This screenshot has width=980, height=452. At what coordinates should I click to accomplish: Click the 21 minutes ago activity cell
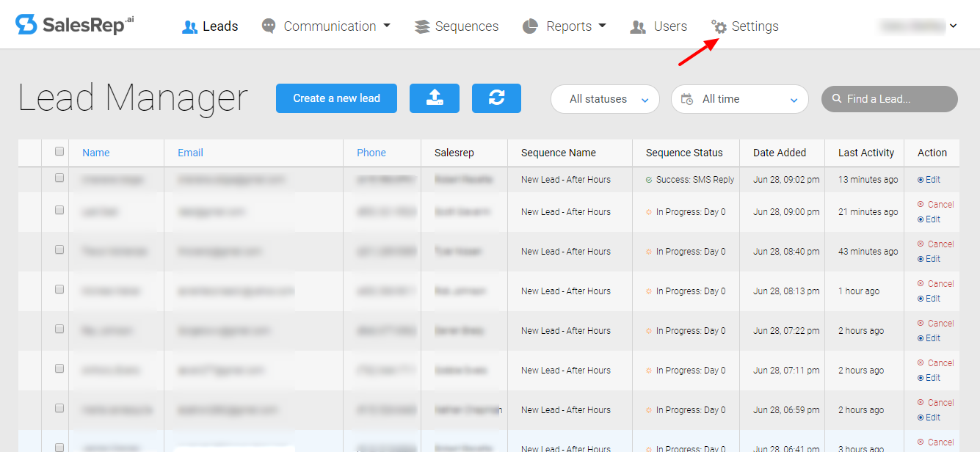tap(868, 212)
